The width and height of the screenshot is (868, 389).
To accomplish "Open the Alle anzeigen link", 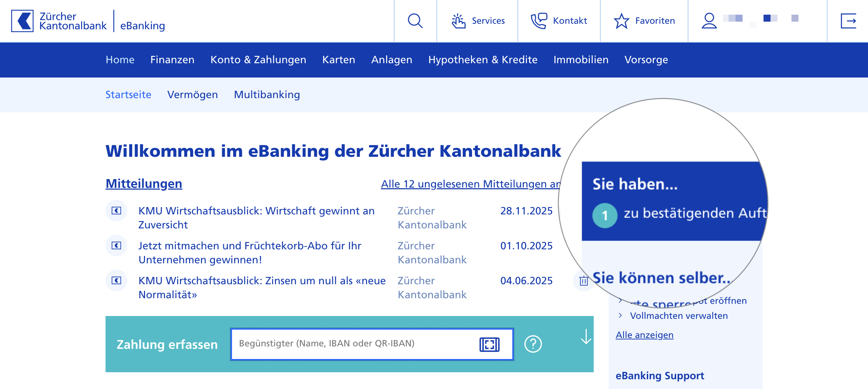I will coord(644,335).
